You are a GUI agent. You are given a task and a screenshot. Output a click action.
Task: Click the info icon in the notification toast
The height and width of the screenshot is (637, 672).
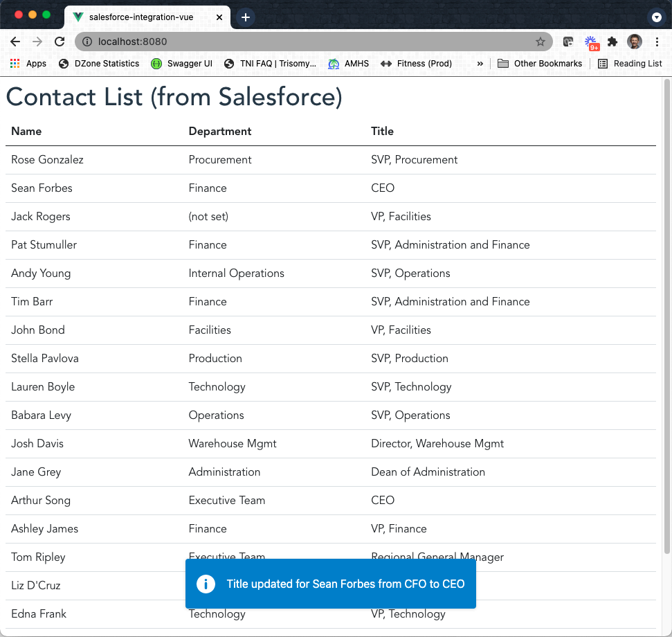coord(206,584)
